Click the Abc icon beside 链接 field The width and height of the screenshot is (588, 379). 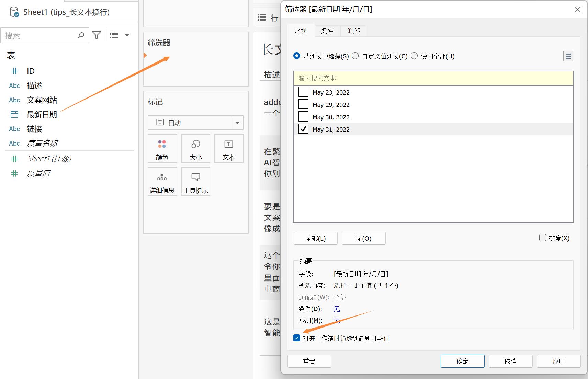coord(14,129)
